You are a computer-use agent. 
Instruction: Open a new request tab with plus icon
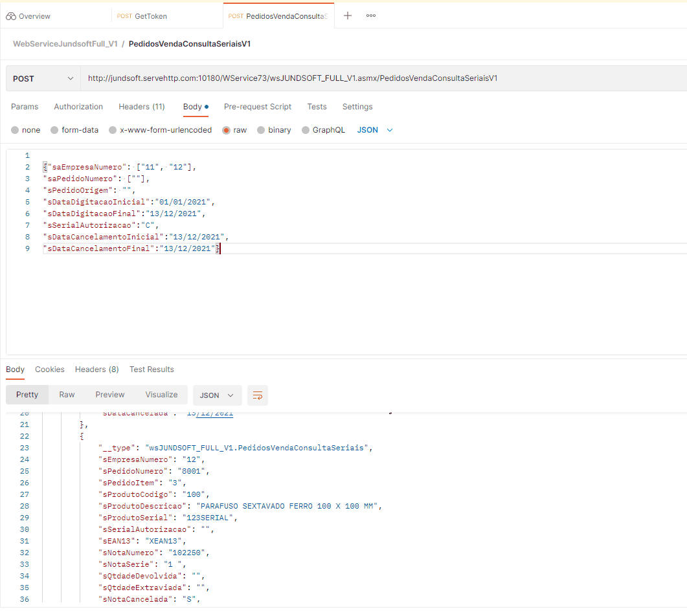[348, 16]
